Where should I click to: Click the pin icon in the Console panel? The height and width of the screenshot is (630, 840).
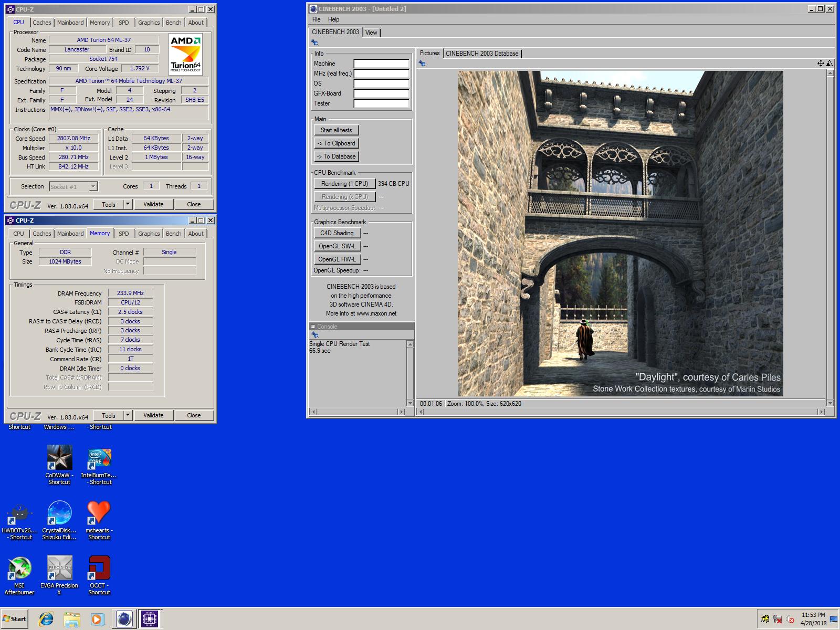[x=314, y=335]
